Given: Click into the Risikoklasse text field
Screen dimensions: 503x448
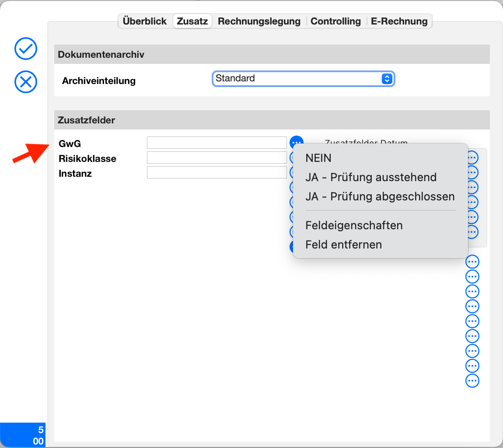Looking at the screenshot, I should (217, 157).
